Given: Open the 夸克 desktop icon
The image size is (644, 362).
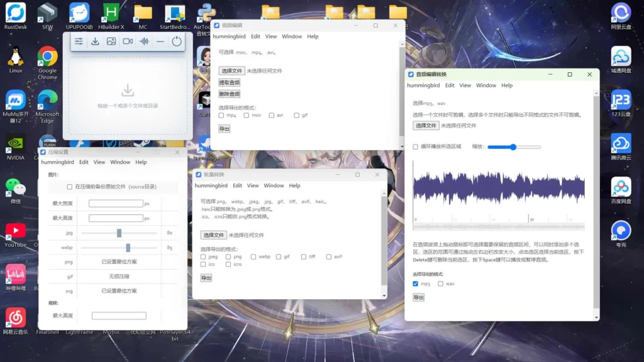Looking at the screenshot, I should coord(621,234).
